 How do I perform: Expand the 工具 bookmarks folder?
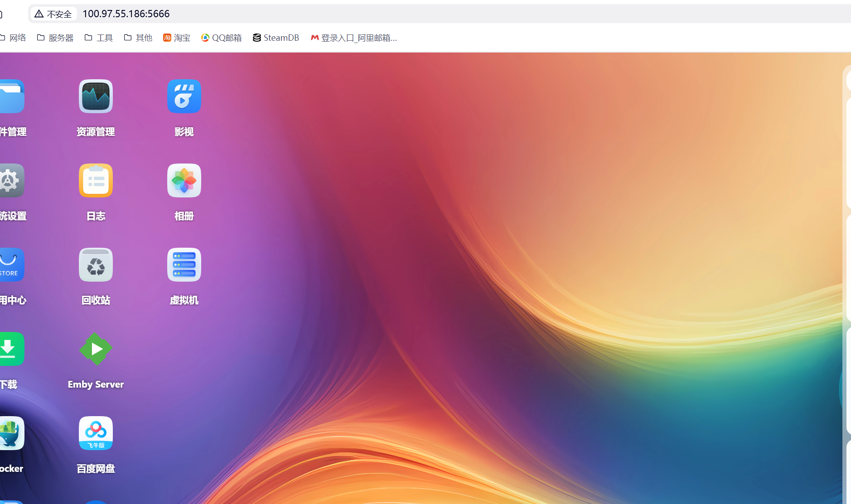click(x=99, y=38)
